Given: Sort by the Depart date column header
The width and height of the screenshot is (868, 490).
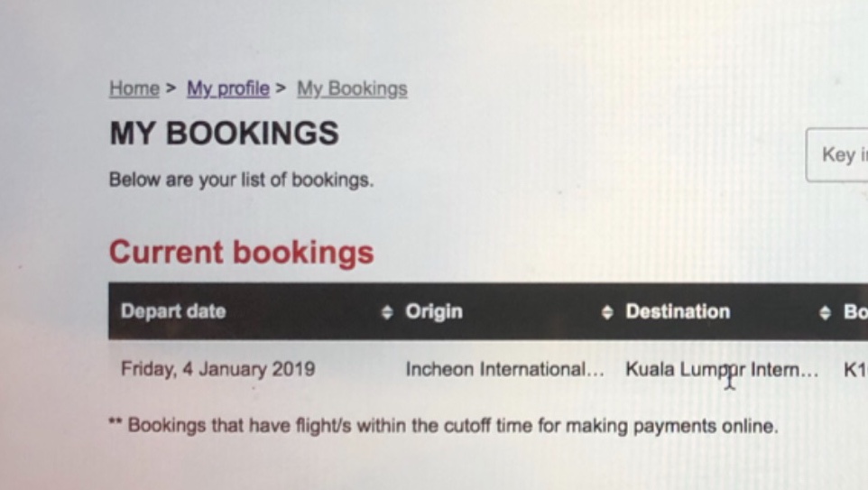Looking at the screenshot, I should pyautogui.click(x=173, y=311).
